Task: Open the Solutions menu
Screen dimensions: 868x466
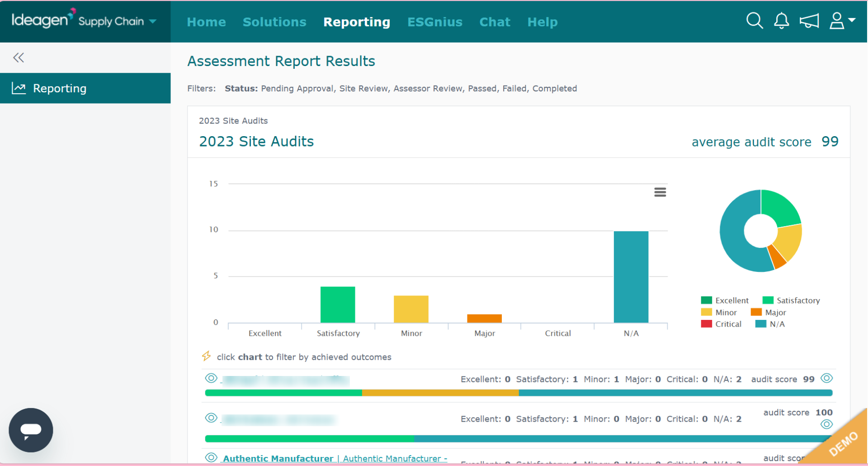Action: [x=274, y=22]
